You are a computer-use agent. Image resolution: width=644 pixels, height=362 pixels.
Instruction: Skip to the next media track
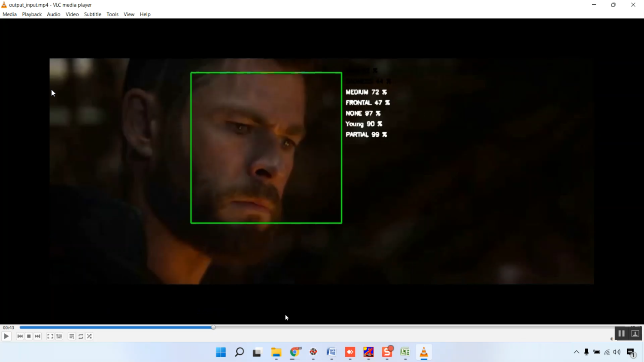click(x=38, y=337)
